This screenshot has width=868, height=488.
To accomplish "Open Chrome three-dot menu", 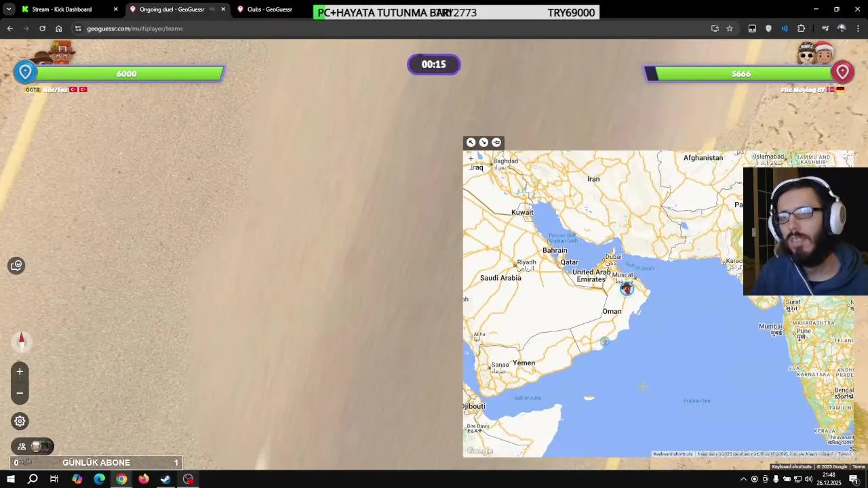I will pos(858,28).
